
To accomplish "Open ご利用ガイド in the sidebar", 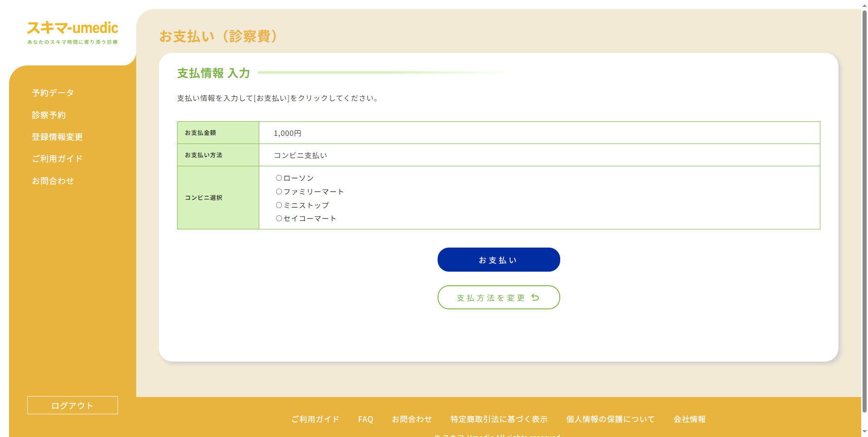I will 57,159.
